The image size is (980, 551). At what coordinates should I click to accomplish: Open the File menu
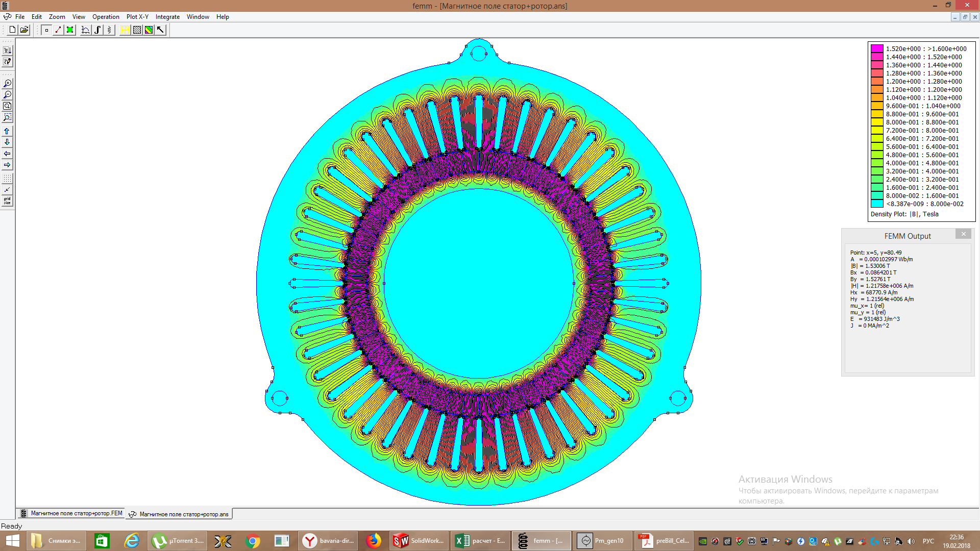click(x=20, y=17)
